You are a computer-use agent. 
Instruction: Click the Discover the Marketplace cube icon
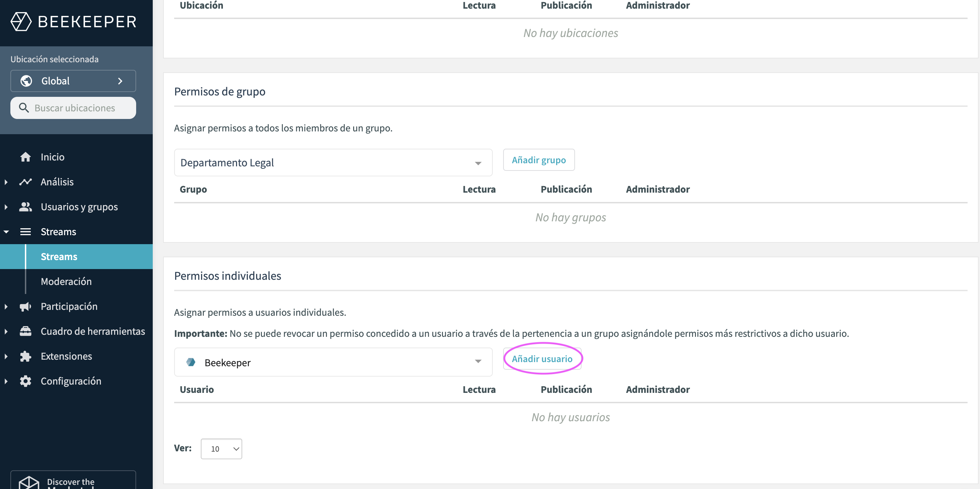pos(29,482)
